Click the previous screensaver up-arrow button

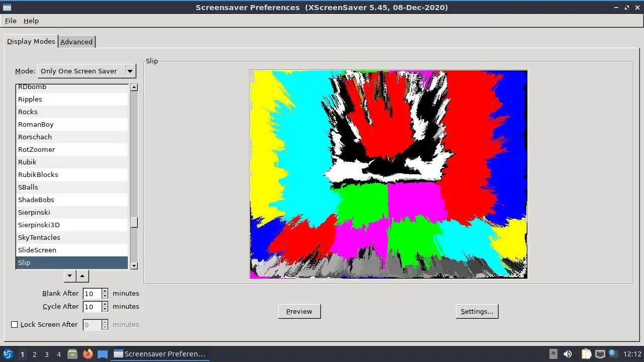tap(83, 276)
